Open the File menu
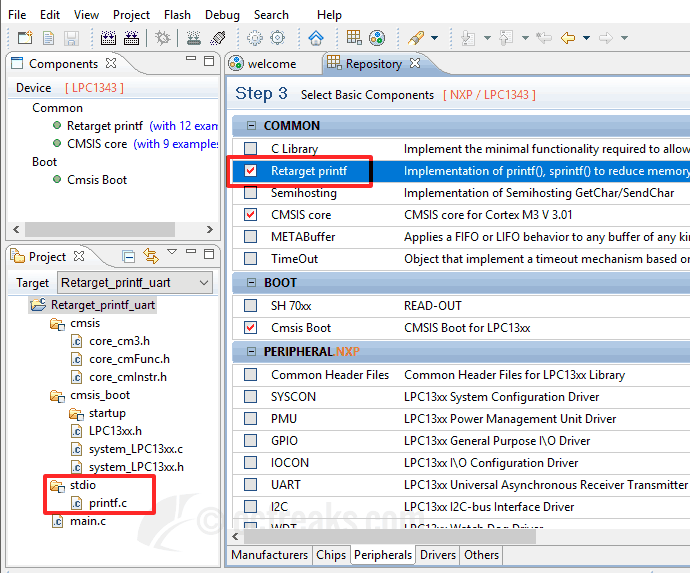 [x=17, y=15]
